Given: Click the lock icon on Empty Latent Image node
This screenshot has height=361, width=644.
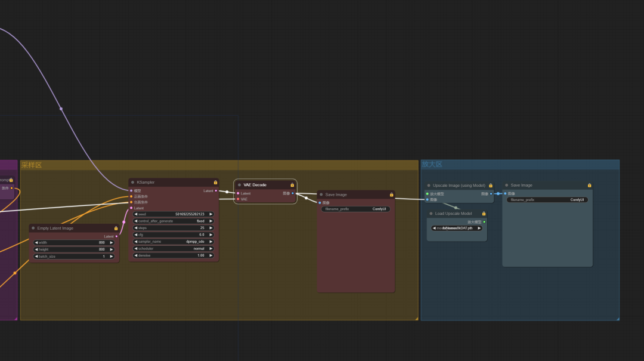Looking at the screenshot, I should click(116, 228).
